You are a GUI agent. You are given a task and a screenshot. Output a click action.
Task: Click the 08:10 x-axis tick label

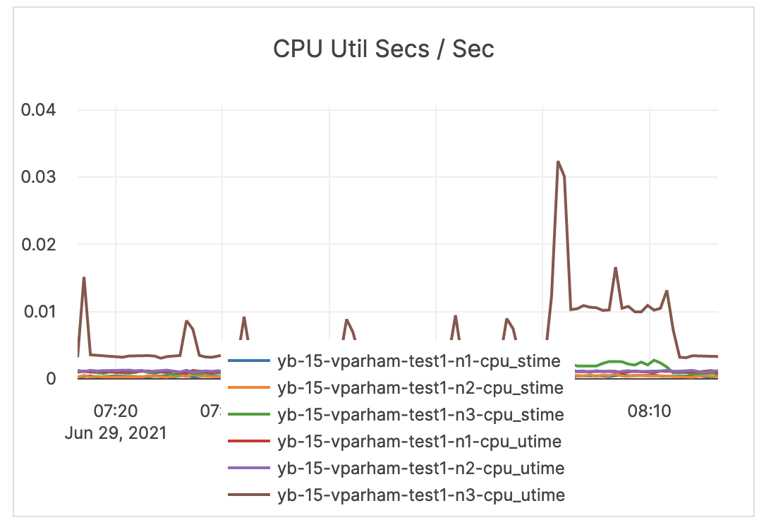click(650, 410)
